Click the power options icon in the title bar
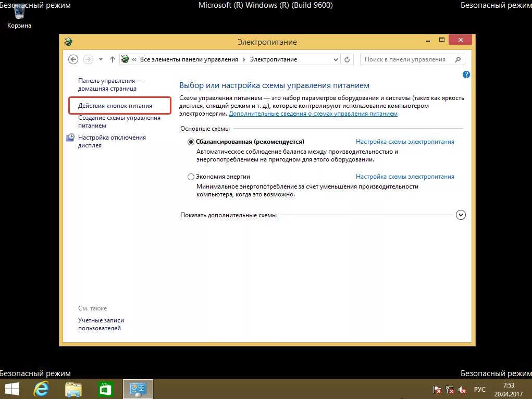This screenshot has height=399, width=532. click(x=68, y=42)
